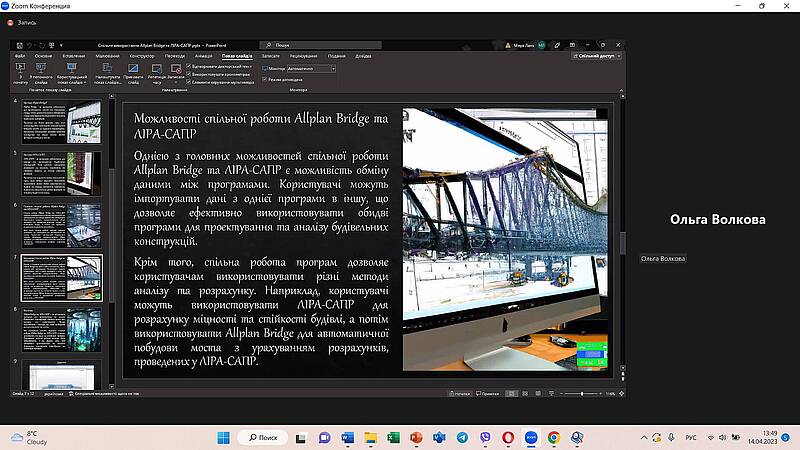Click Zoom recording indicator (Запись)
800x450 pixels.
click(x=22, y=23)
